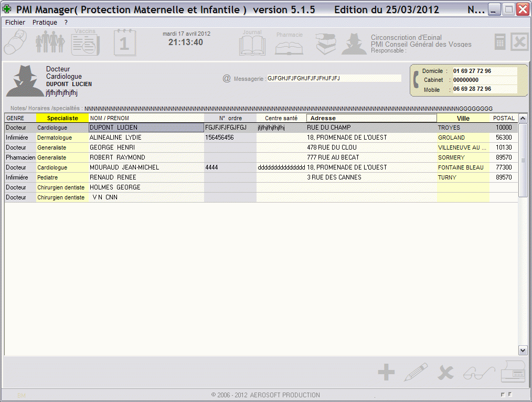Screen dimensions: 532x402
Task: Open the Journal book icon
Action: pyautogui.click(x=252, y=44)
